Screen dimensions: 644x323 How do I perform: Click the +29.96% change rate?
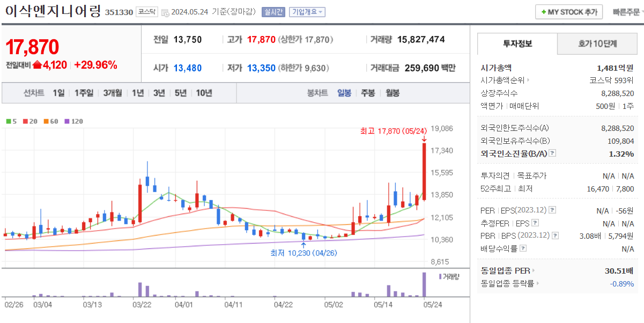point(95,65)
